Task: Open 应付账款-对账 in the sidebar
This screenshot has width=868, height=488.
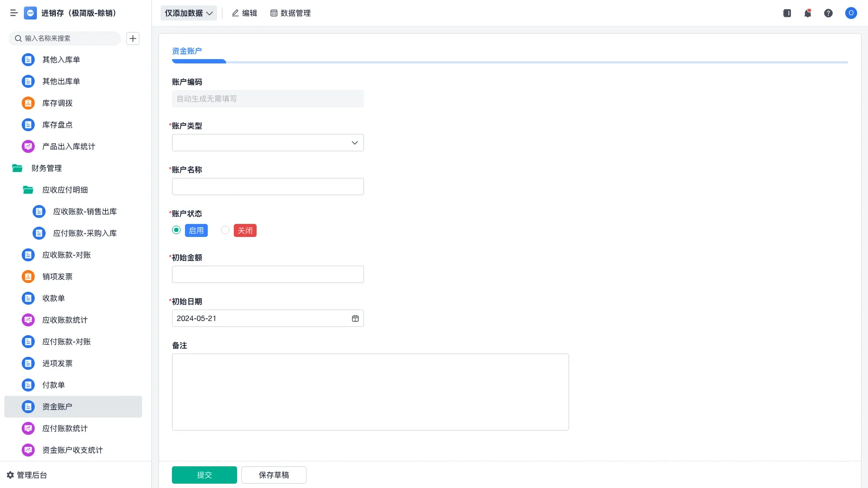Action: tap(73, 342)
